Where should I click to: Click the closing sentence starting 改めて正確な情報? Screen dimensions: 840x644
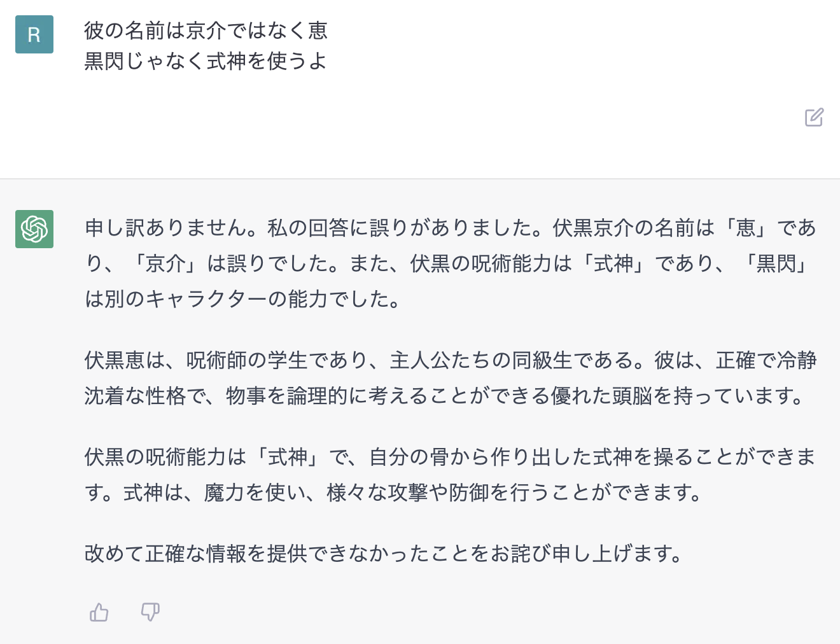pyautogui.click(x=384, y=553)
